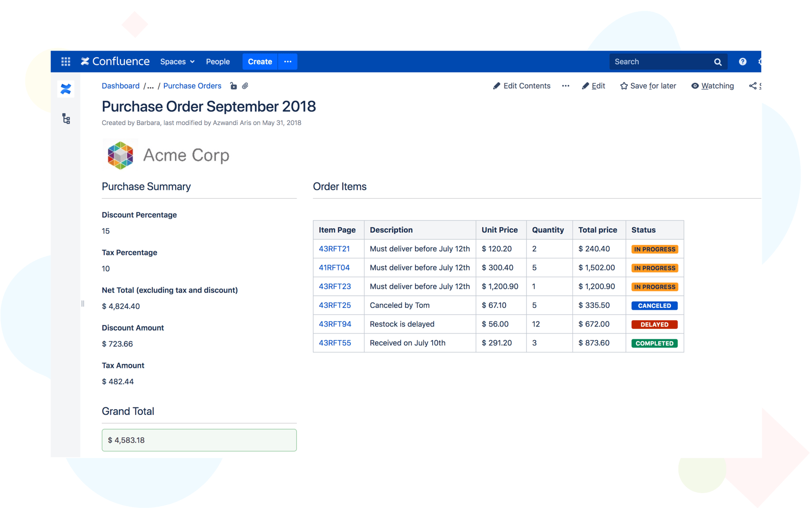Open the page actions ellipsis menu
The height and width of the screenshot is (508, 812).
click(566, 86)
